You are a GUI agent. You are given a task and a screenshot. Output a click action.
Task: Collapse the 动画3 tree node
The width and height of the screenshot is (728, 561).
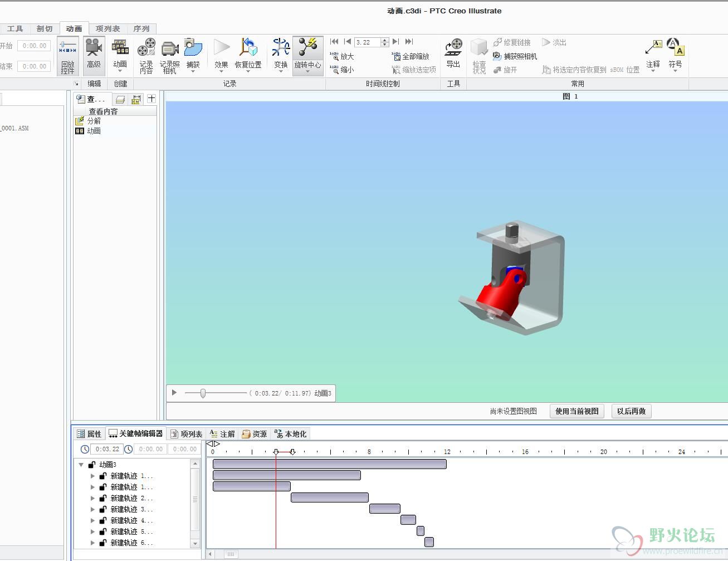click(81, 465)
